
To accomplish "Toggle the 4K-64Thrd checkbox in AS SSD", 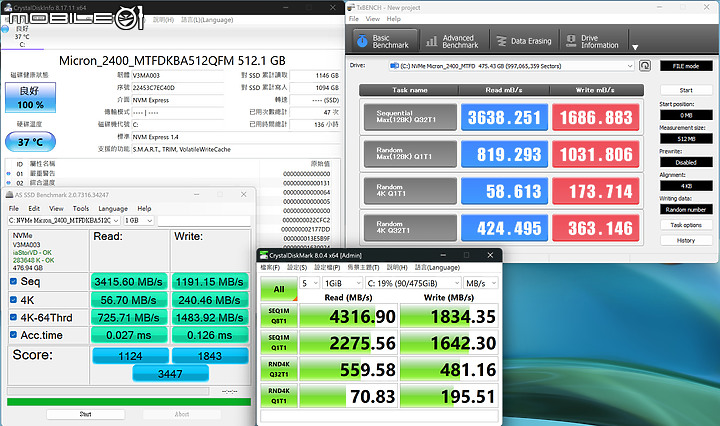I will pos(13,317).
